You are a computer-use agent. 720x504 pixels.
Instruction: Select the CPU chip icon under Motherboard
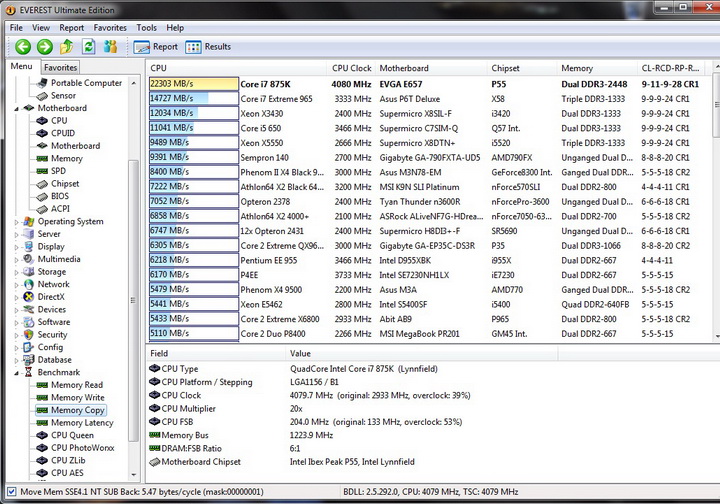pos(42,120)
